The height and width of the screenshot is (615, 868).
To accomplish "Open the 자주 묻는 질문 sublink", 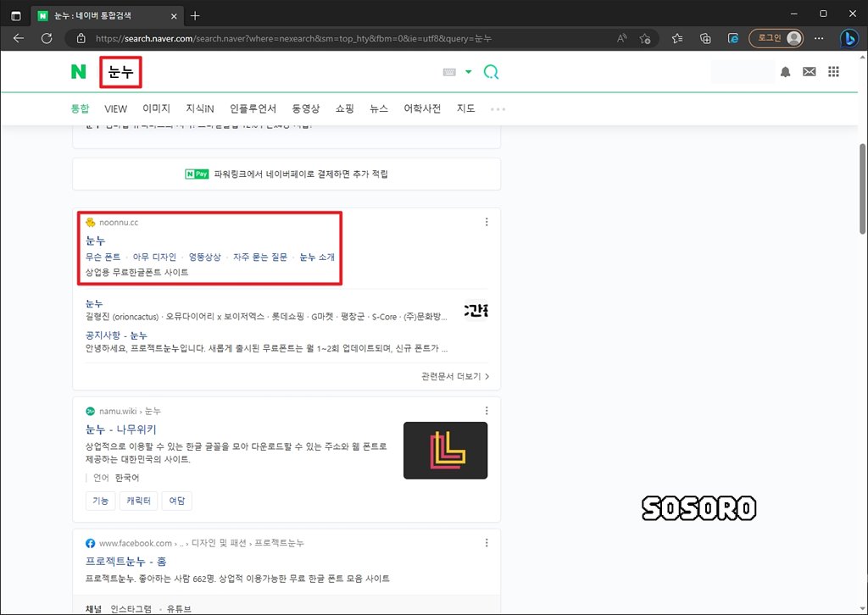I will [x=260, y=258].
